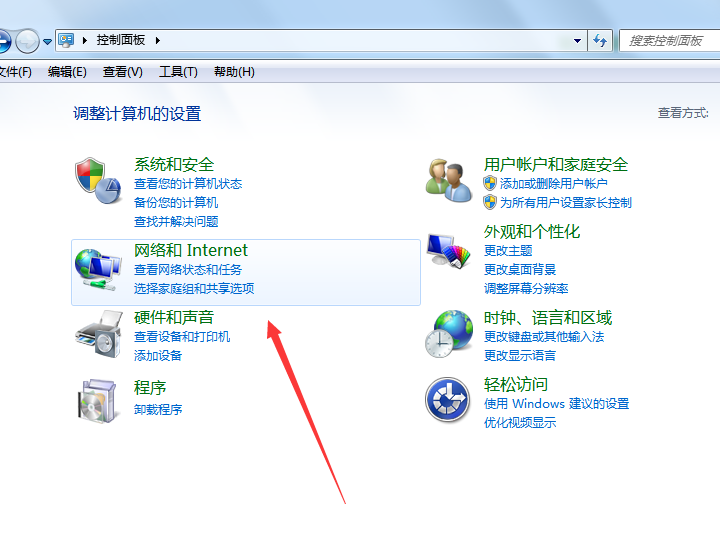Image resolution: width=720 pixels, height=541 pixels.
Task: Focus the 搜索控制面板 search box
Action: pos(669,41)
